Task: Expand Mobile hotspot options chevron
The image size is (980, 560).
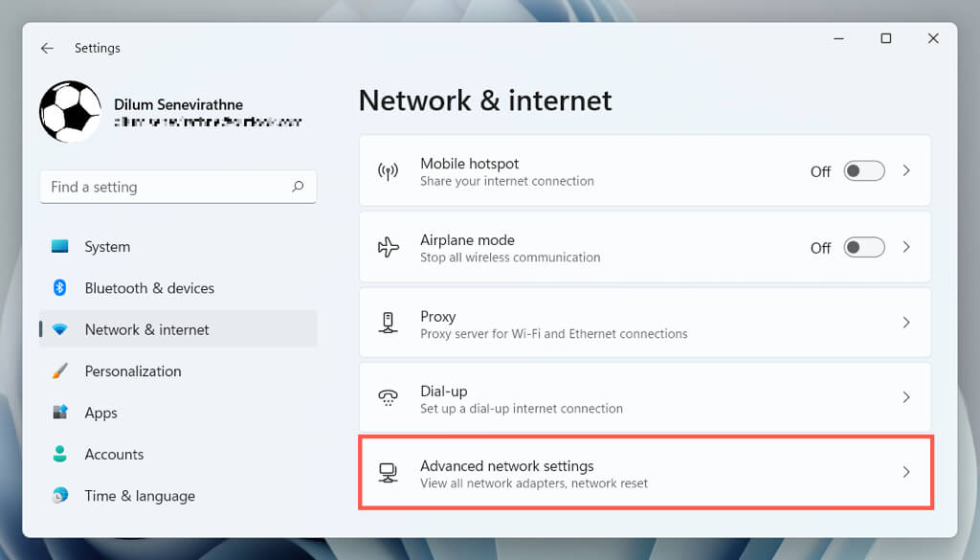Action: click(906, 171)
